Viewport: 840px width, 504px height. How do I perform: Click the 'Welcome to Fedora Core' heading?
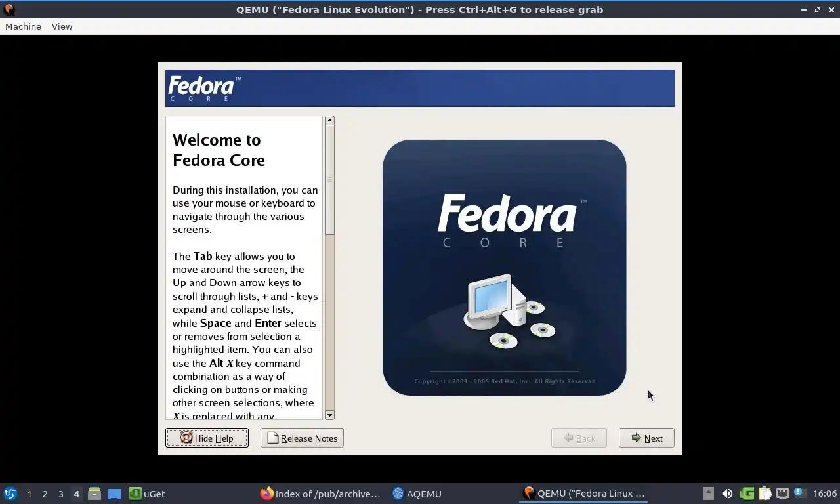[219, 150]
